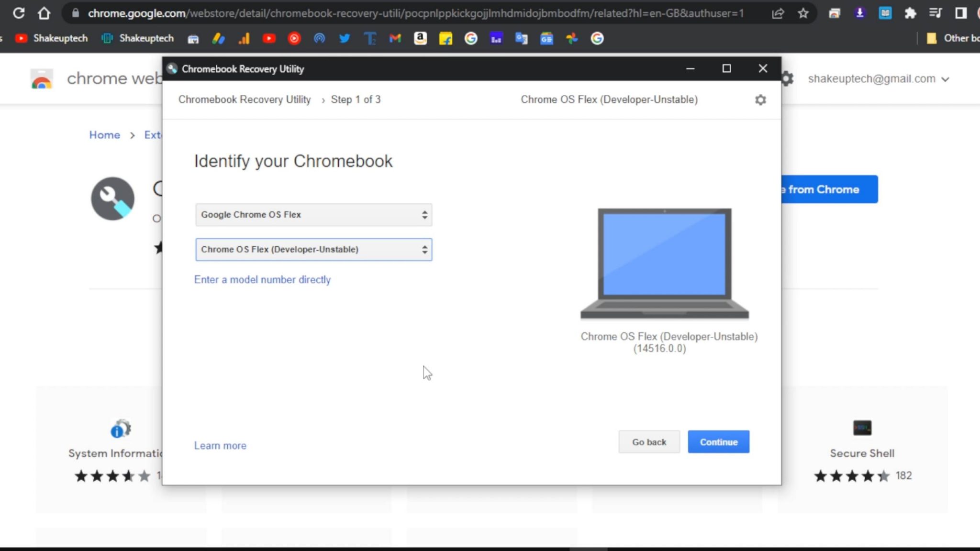Close the Chromebook Recovery Utility window
This screenshot has height=551, width=980.
(763, 68)
